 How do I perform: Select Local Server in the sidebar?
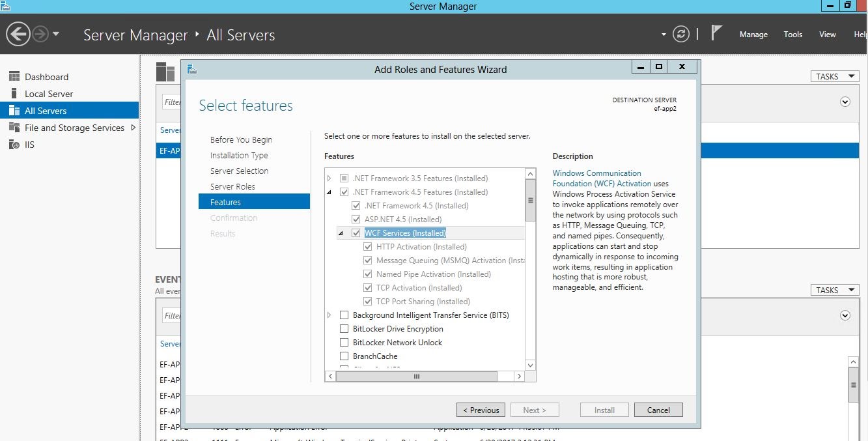click(x=48, y=94)
